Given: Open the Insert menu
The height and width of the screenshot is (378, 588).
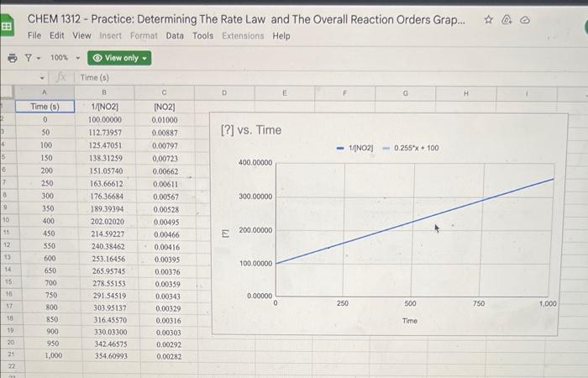Looking at the screenshot, I should click(x=110, y=35).
